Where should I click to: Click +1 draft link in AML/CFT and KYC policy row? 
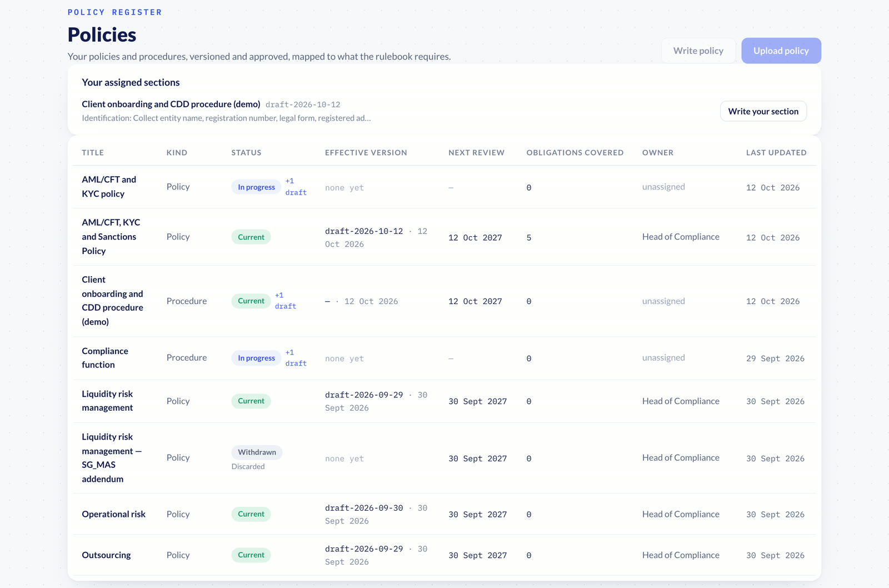[296, 187]
